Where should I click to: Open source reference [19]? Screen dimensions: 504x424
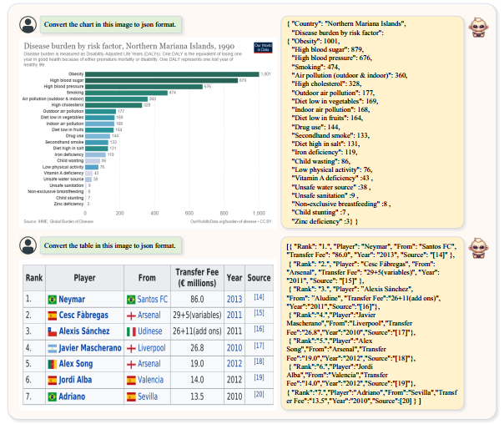[x=259, y=377]
